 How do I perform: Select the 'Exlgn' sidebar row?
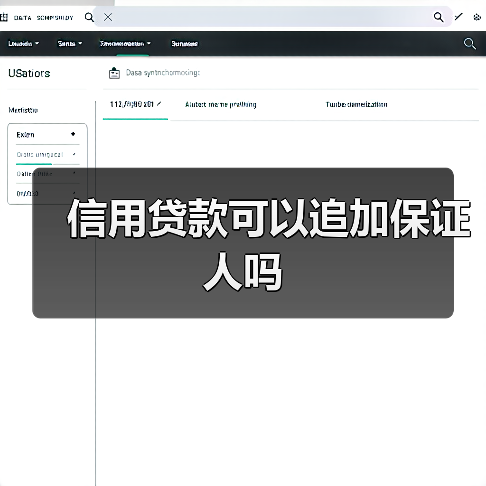[47, 135]
